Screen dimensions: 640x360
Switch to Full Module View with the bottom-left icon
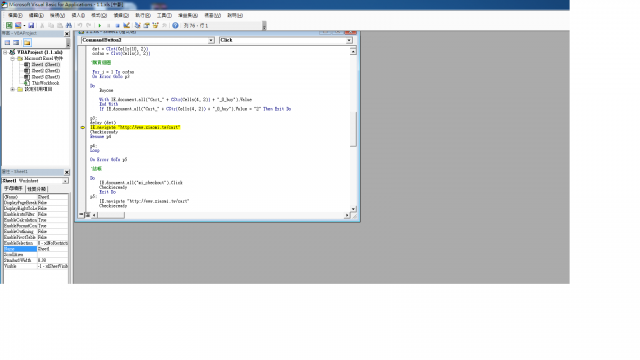click(x=87, y=215)
